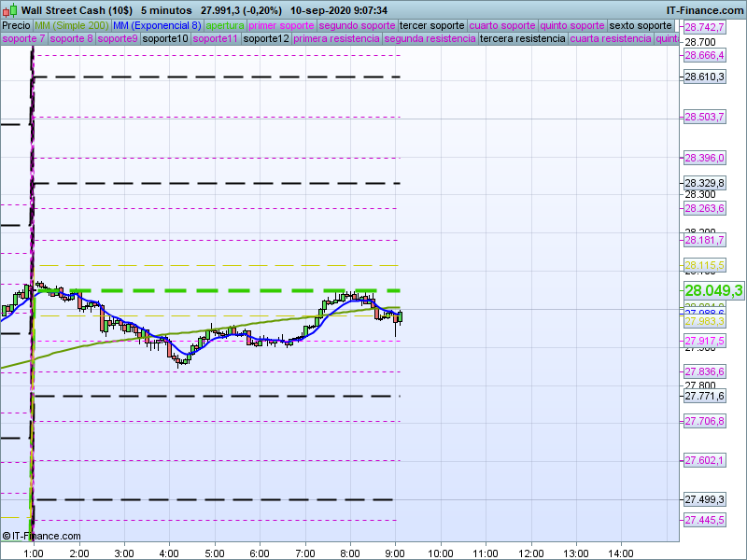Select the 27.499,3 price level label
Image resolution: width=747 pixels, height=560 pixels.
[704, 499]
